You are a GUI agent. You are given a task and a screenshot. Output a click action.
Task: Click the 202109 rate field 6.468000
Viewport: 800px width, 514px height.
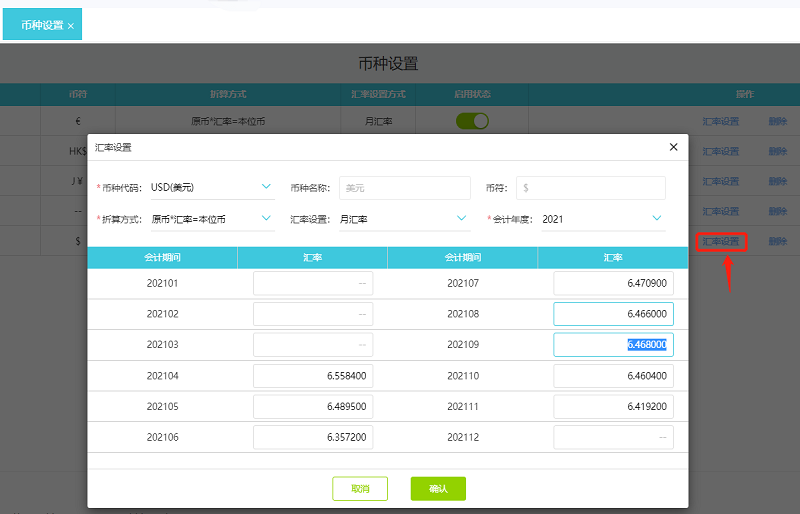pyautogui.click(x=613, y=345)
